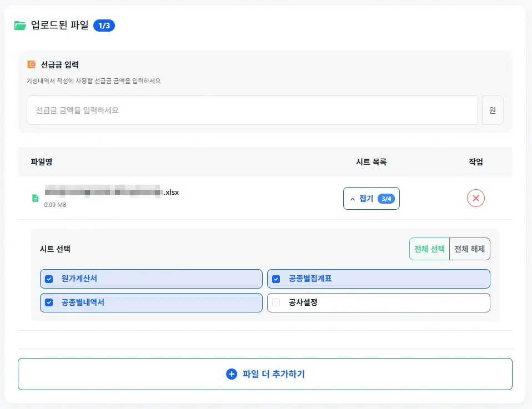The height and width of the screenshot is (409, 532).
Task: Collapse the sheet list with 접기
Action: (367, 199)
